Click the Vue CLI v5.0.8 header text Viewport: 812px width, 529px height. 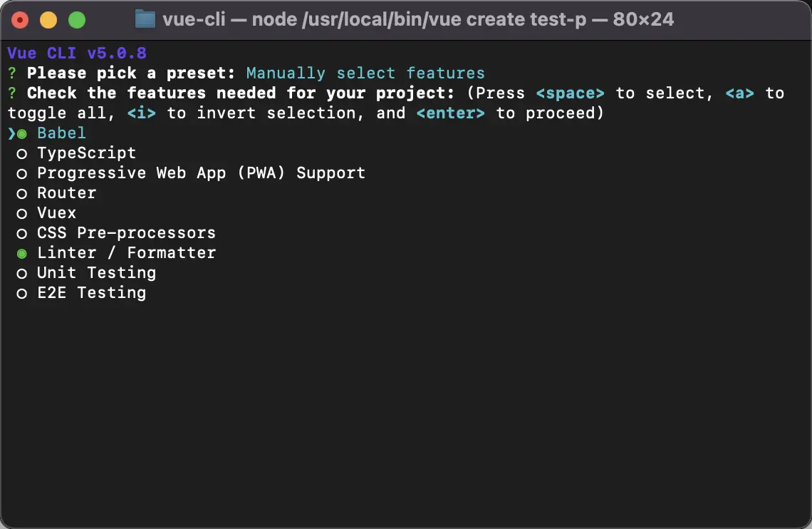(77, 53)
